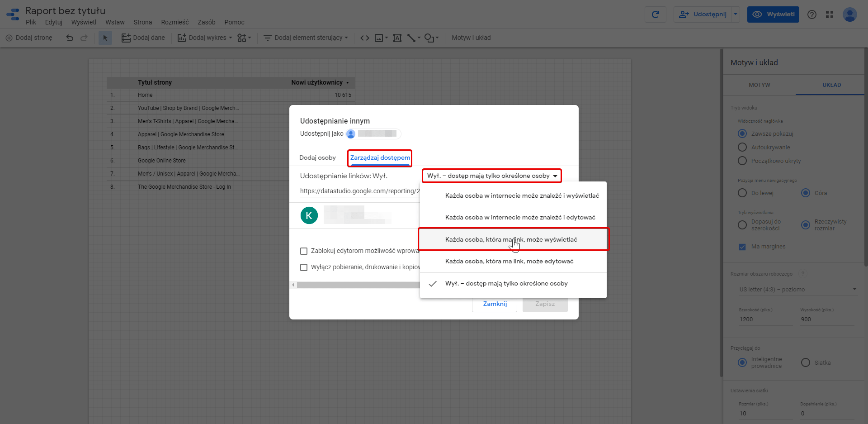Image resolution: width=868 pixels, height=424 pixels.
Task: Open Dodaj element sterujący dropdown
Action: pyautogui.click(x=306, y=38)
